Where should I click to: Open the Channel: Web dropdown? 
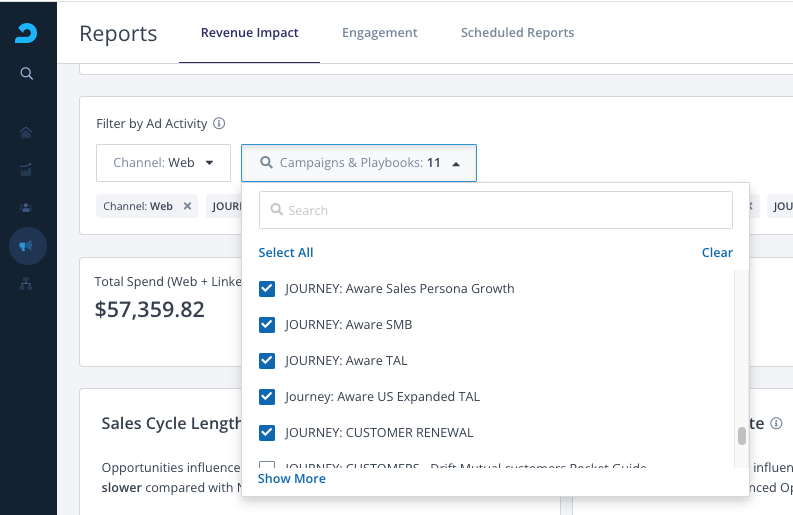click(x=164, y=163)
